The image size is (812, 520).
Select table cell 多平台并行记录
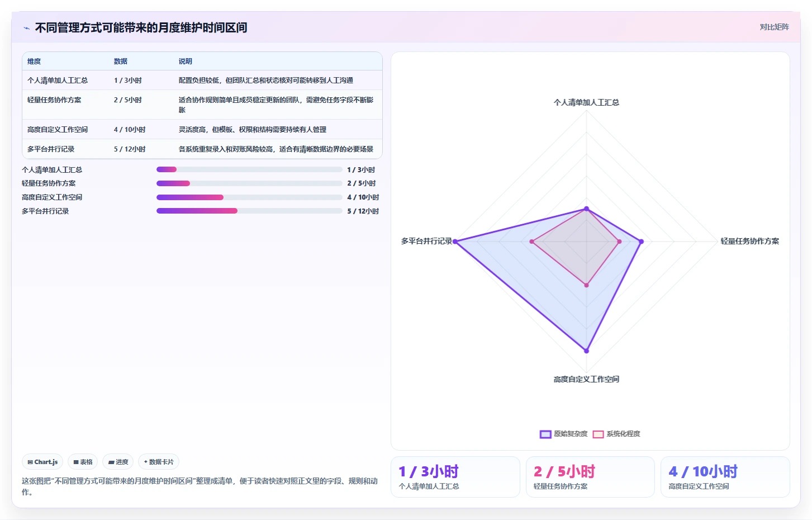pyautogui.click(x=51, y=149)
